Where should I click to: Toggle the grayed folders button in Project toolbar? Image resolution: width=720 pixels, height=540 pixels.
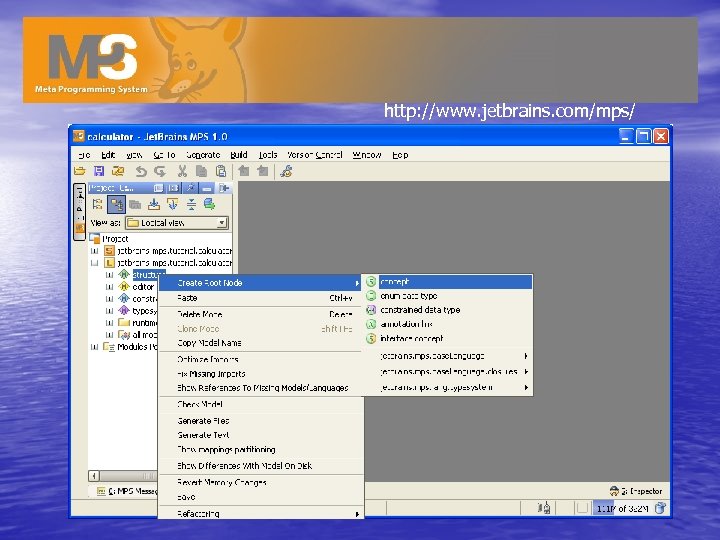[135, 204]
